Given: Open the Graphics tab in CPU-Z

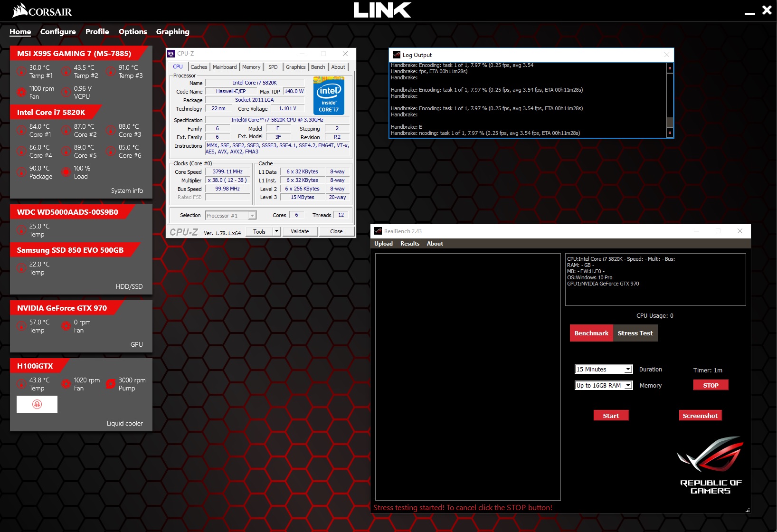Looking at the screenshot, I should tap(296, 67).
